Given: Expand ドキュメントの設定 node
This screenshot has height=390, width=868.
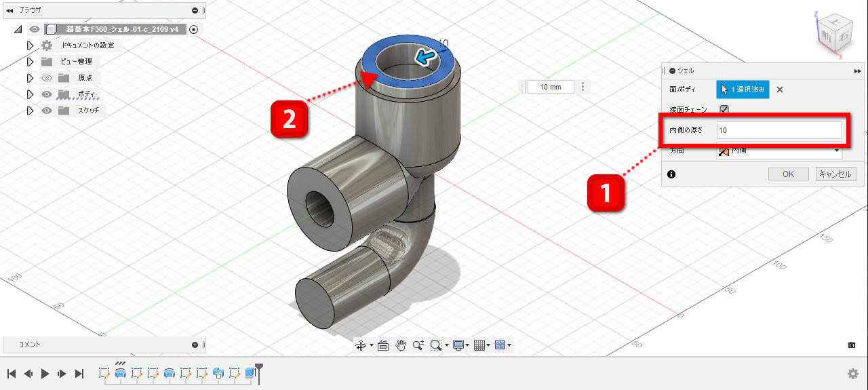Looking at the screenshot, I should (30, 45).
